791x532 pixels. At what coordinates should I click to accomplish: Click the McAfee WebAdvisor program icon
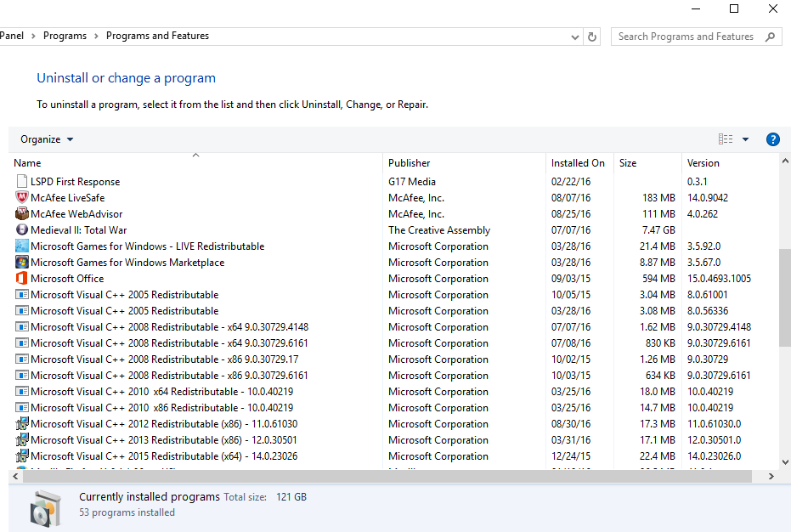(22, 214)
